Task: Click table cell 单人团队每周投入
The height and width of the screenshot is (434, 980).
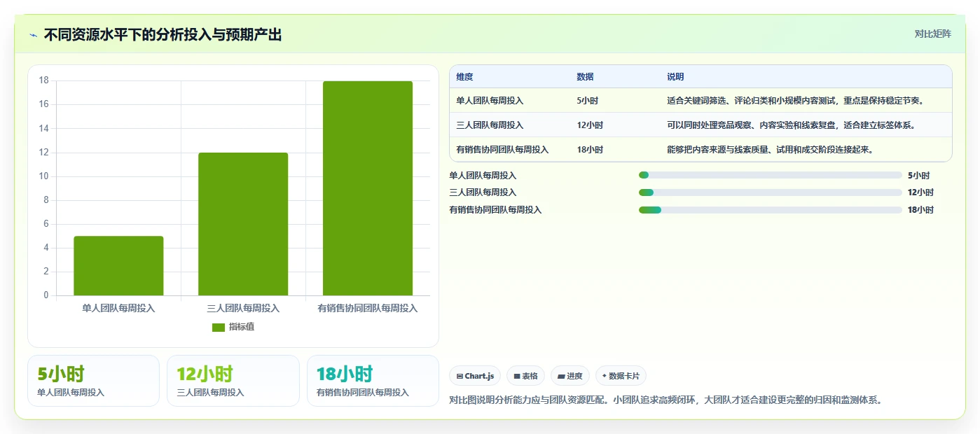Action: (490, 101)
